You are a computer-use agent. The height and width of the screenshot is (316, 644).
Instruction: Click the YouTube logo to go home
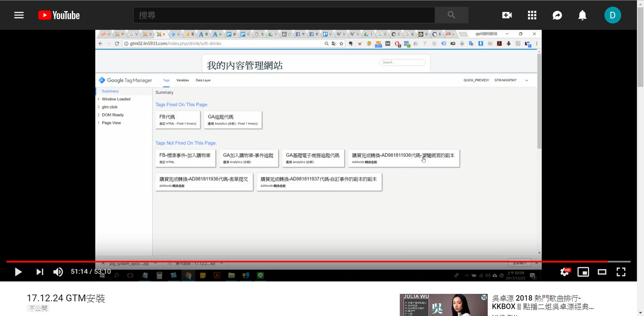(x=59, y=15)
